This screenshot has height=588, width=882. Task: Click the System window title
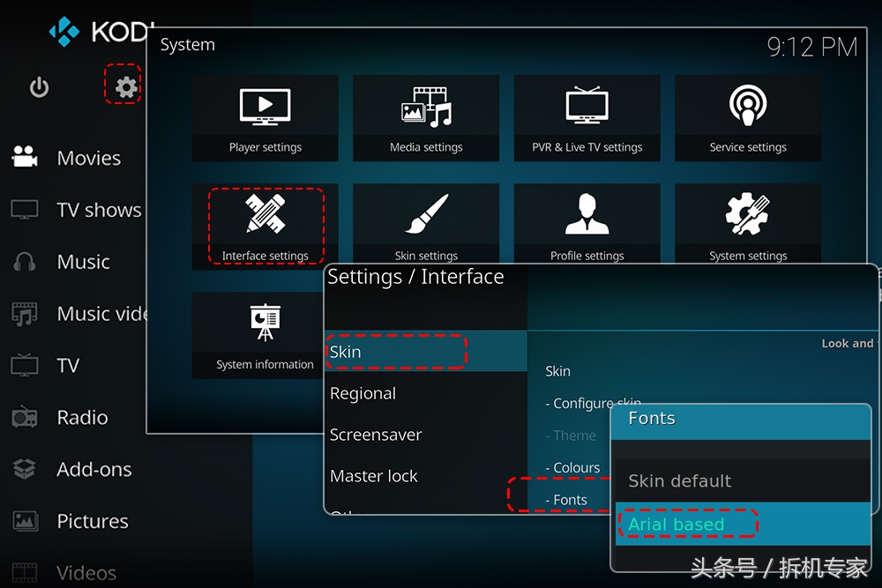187,44
